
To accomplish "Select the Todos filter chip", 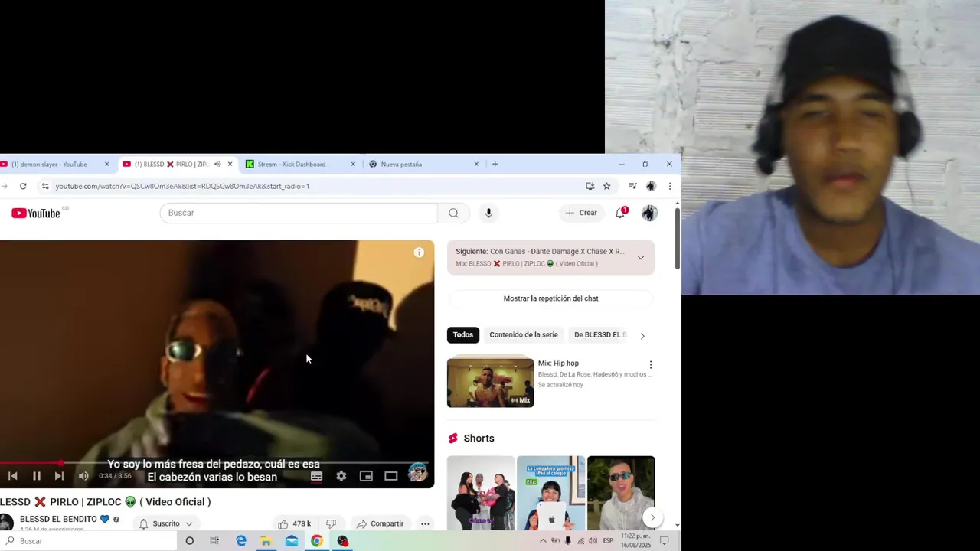I will tap(462, 334).
